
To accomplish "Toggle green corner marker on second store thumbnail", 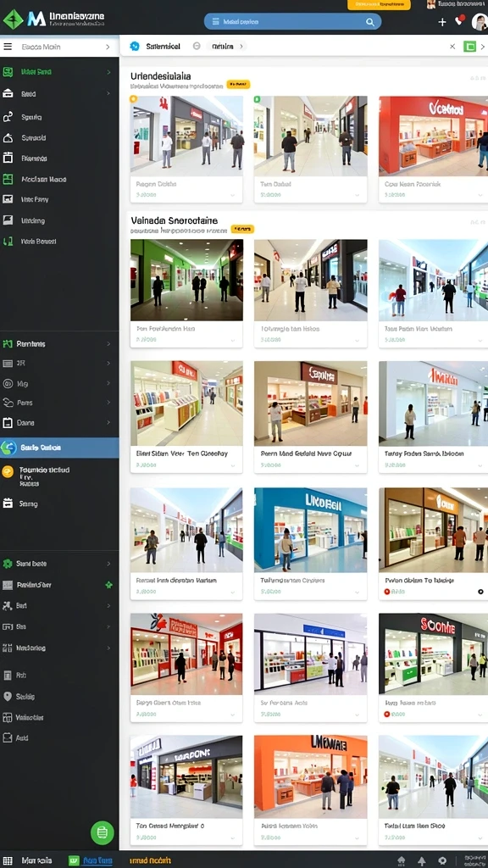I will click(257, 99).
